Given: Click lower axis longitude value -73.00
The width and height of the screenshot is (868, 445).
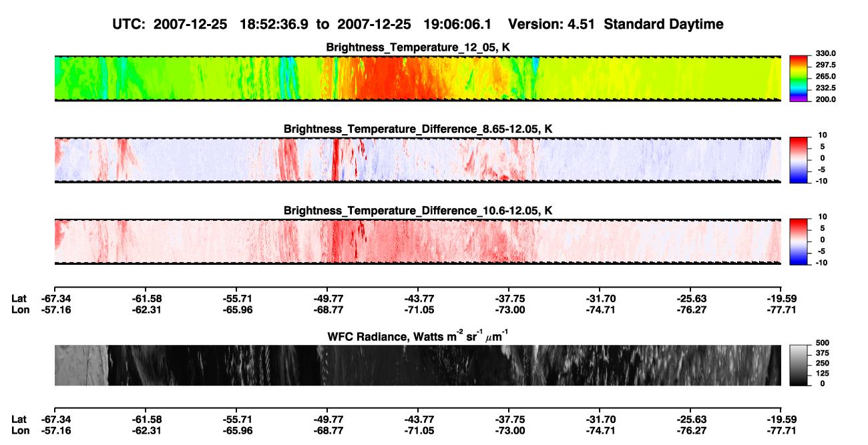Looking at the screenshot, I should (x=509, y=431).
